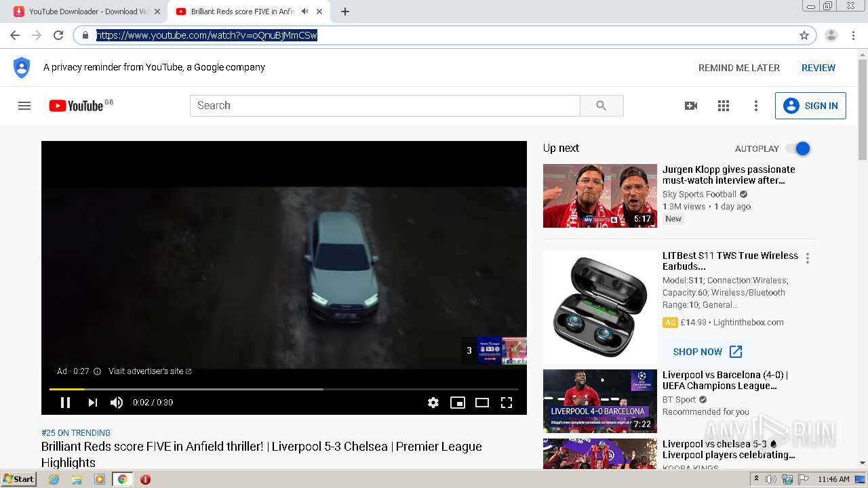Image resolution: width=868 pixels, height=488 pixels.
Task: Go back in browser
Action: pyautogui.click(x=15, y=35)
